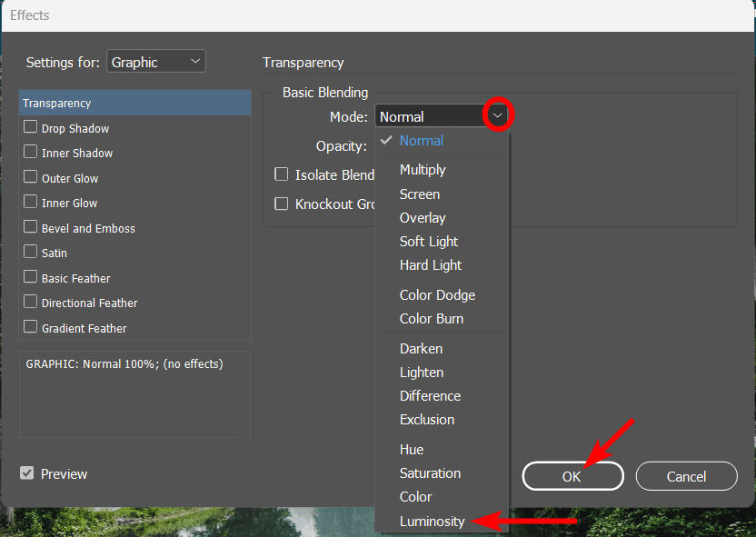The height and width of the screenshot is (537, 756).
Task: Turn on Inner Shadow effect checkbox
Action: point(31,153)
